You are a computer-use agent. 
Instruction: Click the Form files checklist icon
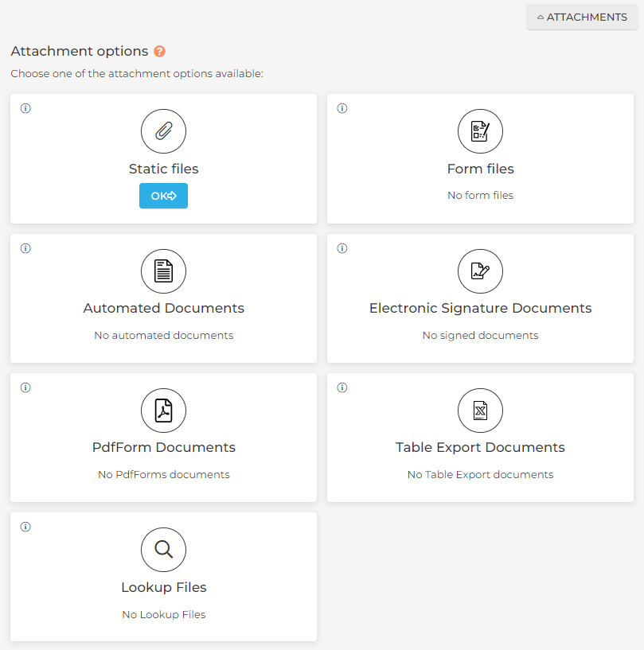tap(480, 131)
